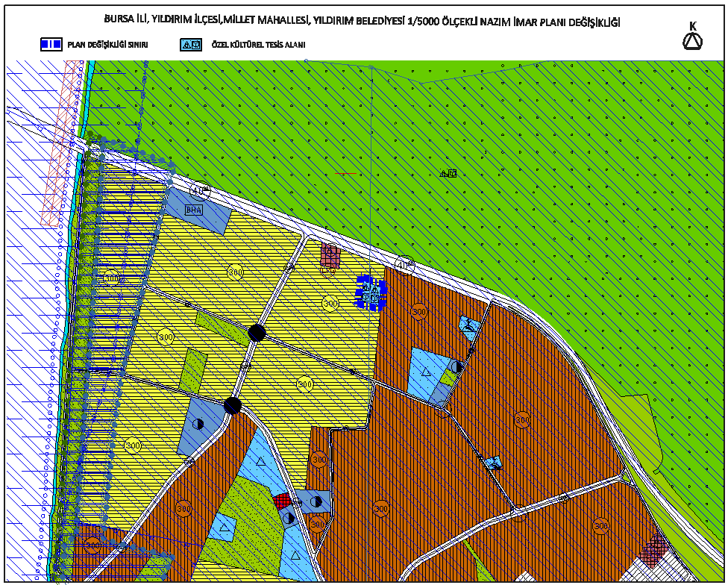
Task: Select the blue dashed plan change boundary parcel
Action: click(x=371, y=292)
